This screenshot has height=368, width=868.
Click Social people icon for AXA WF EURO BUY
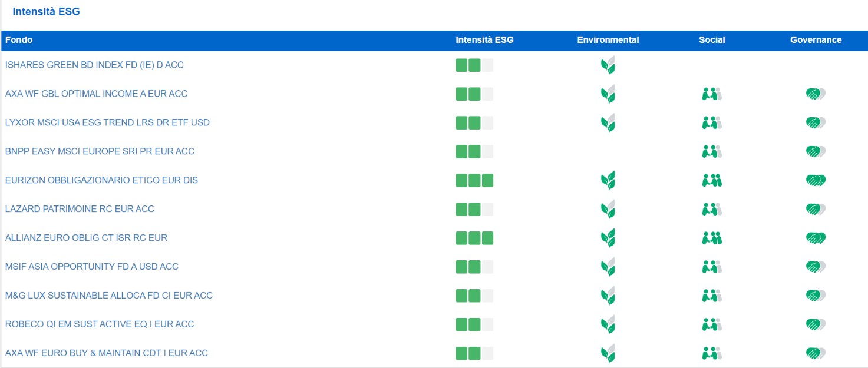point(712,353)
